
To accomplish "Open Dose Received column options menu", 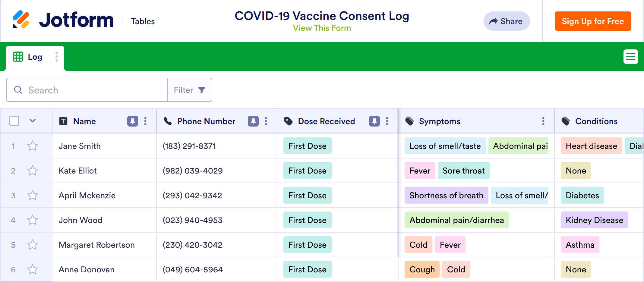I will tap(387, 121).
